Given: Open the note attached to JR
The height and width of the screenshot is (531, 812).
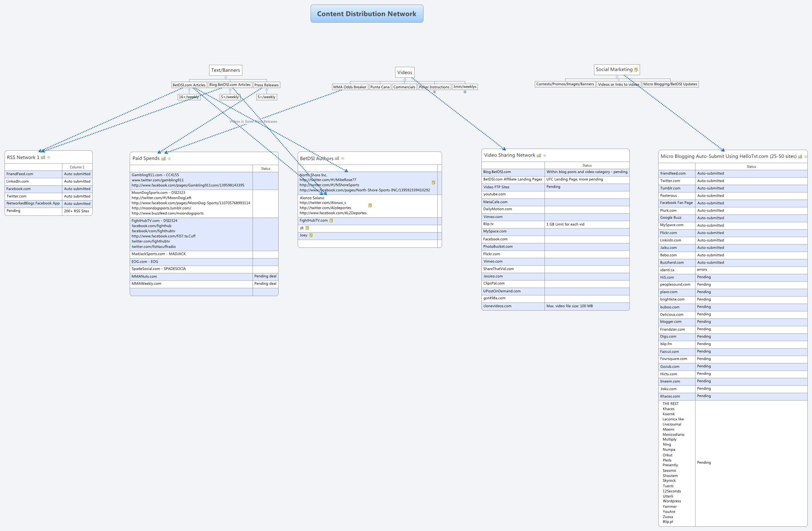Looking at the screenshot, I should 307,228.
